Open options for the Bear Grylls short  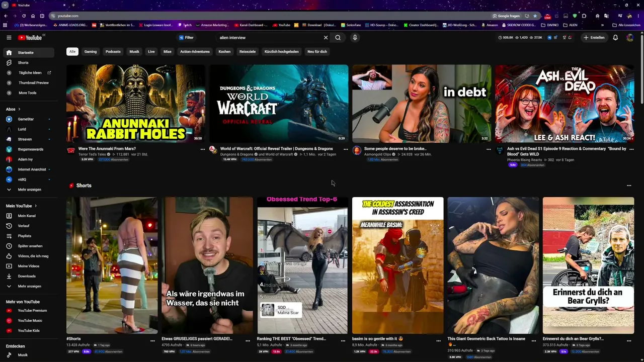tap(629, 341)
